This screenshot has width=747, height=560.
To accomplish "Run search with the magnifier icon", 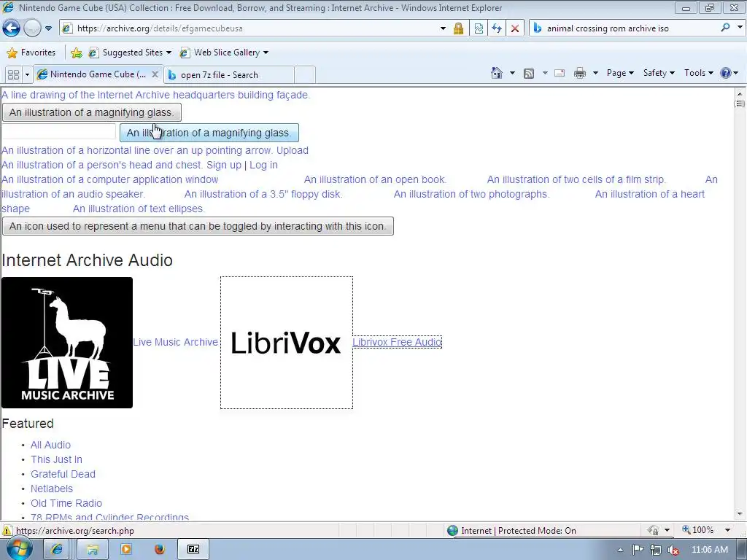I will click(x=725, y=28).
